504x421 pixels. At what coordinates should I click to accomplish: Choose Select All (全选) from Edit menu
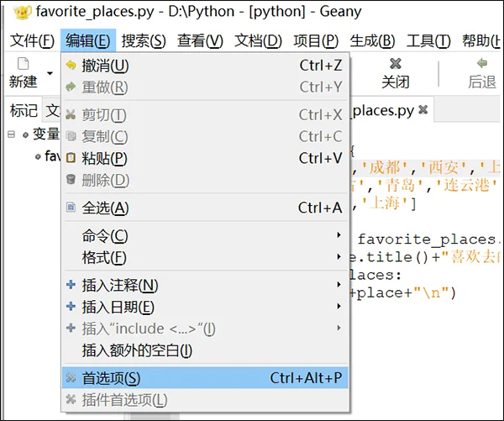pos(106,208)
